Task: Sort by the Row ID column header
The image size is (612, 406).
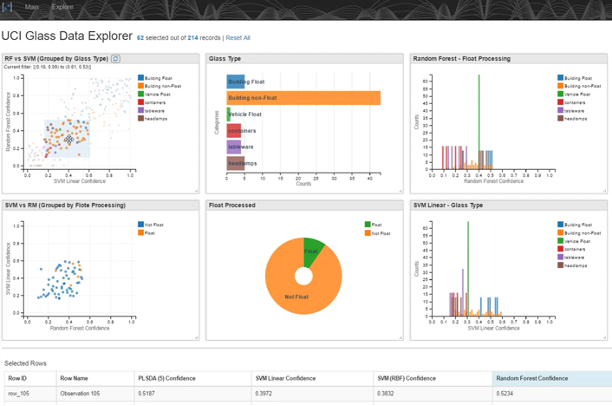Action: pos(30,379)
